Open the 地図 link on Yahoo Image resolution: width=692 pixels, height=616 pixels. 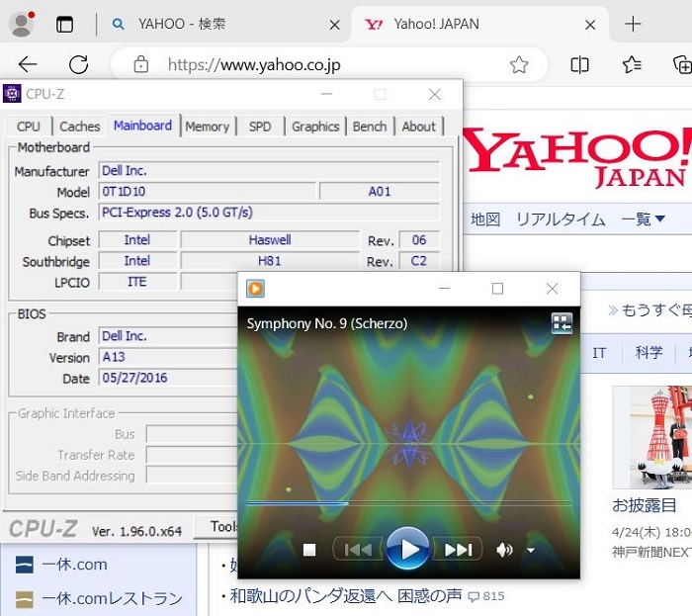tap(485, 219)
